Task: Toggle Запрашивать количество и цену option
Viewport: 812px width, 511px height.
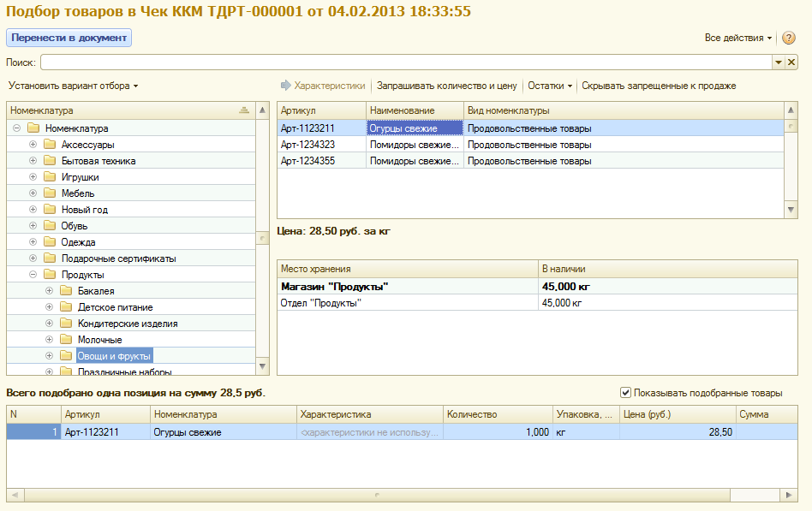Action: coord(446,86)
